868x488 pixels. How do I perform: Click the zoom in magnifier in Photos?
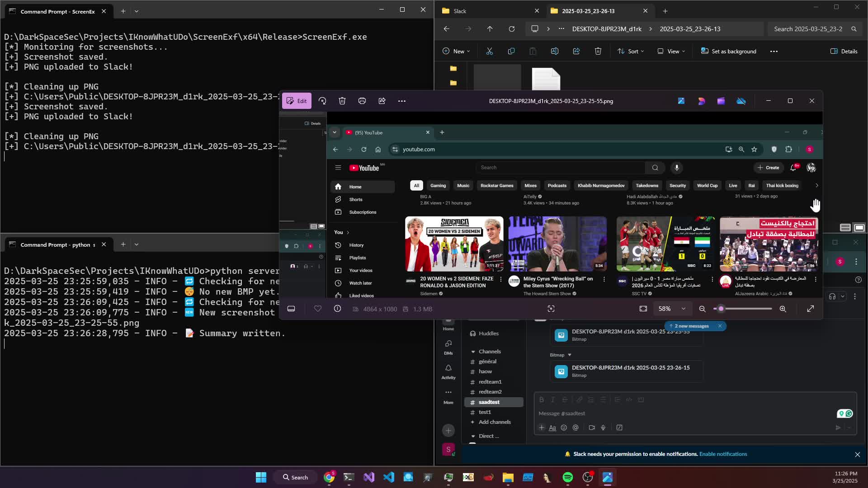pos(783,309)
